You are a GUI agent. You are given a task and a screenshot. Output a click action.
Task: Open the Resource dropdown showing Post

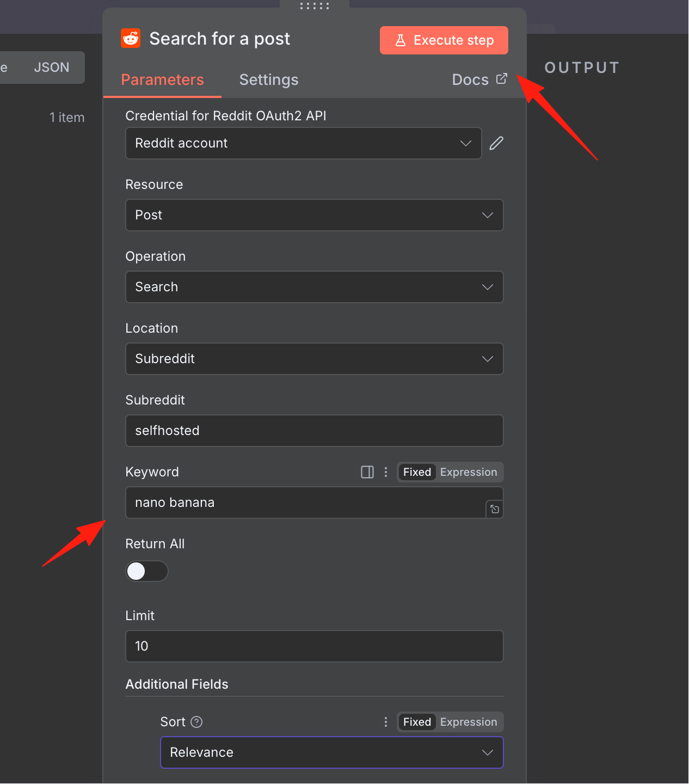[x=315, y=215]
